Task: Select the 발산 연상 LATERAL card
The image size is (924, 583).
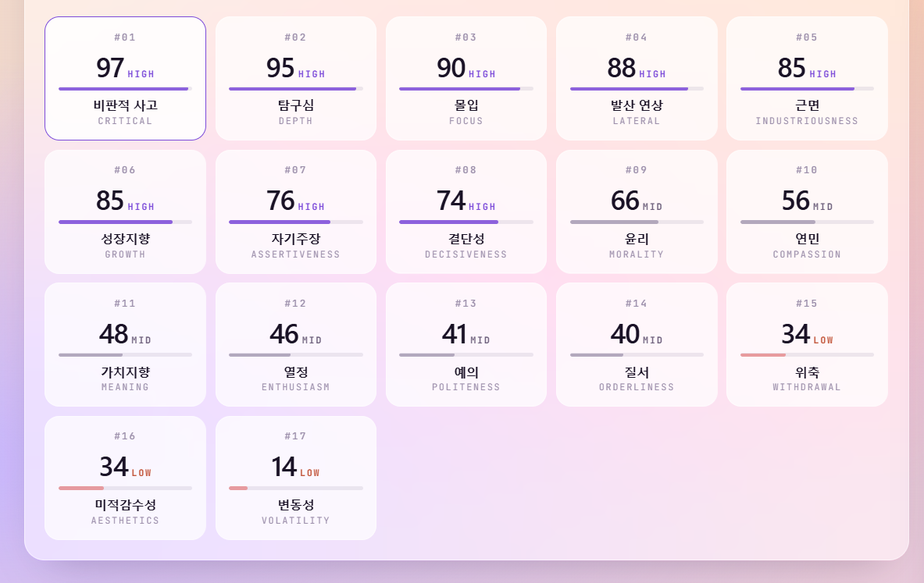Action: 637,78
